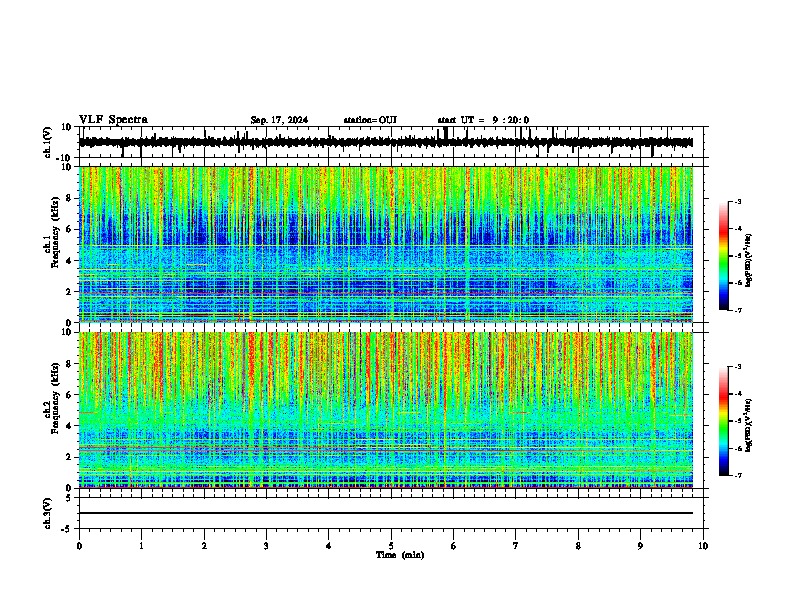Image resolution: width=792 pixels, height=612 pixels.
Task: Click the ch.1 spectrogram color bar
Action: pos(724,256)
